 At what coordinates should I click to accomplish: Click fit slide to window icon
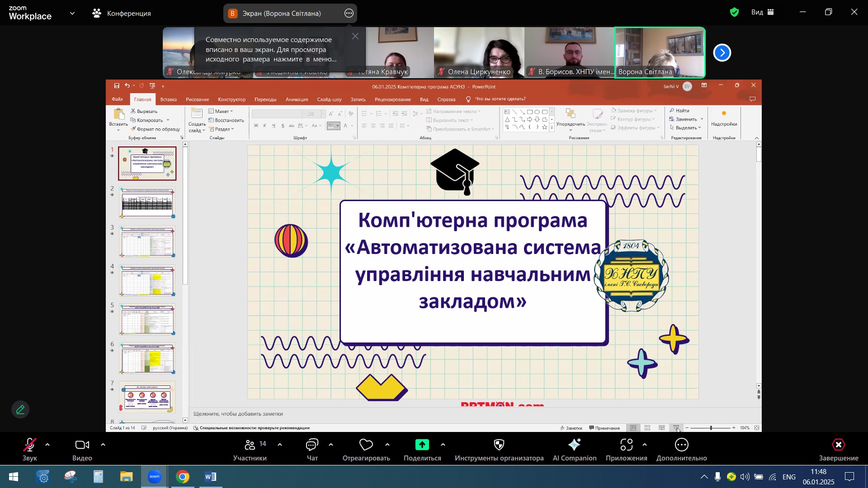coord(757,428)
